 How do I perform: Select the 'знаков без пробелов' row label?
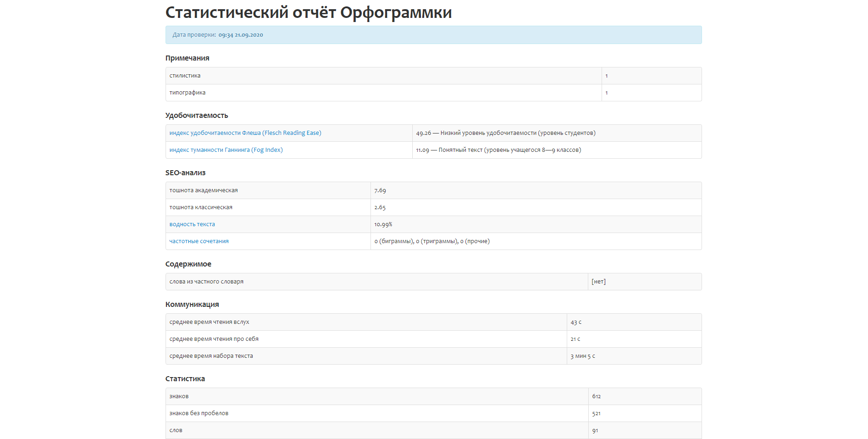[199, 413]
